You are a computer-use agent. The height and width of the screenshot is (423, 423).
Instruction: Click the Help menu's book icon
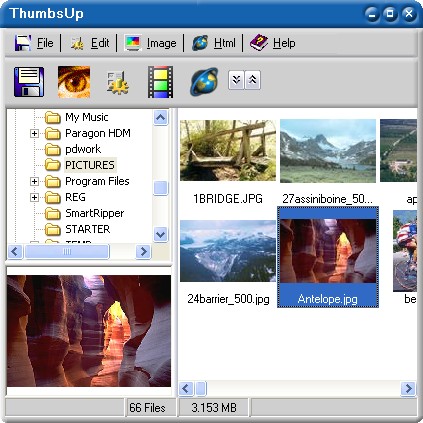point(259,43)
